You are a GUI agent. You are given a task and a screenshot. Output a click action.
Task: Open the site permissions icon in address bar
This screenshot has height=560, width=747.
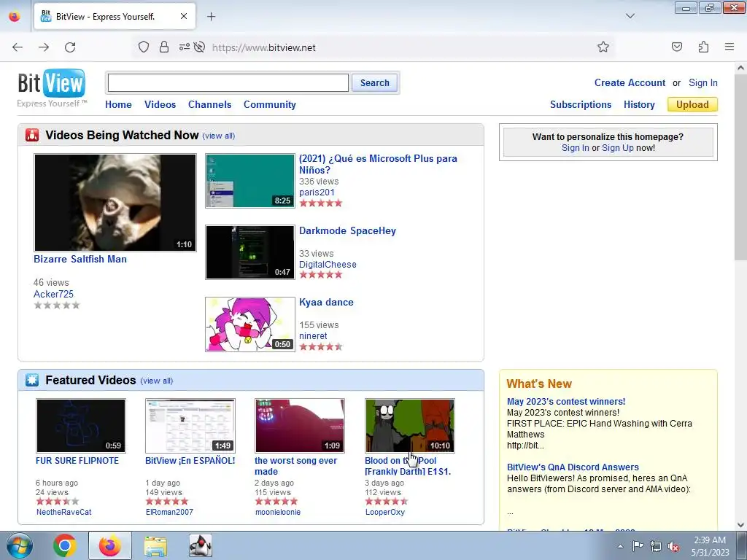[x=185, y=47]
